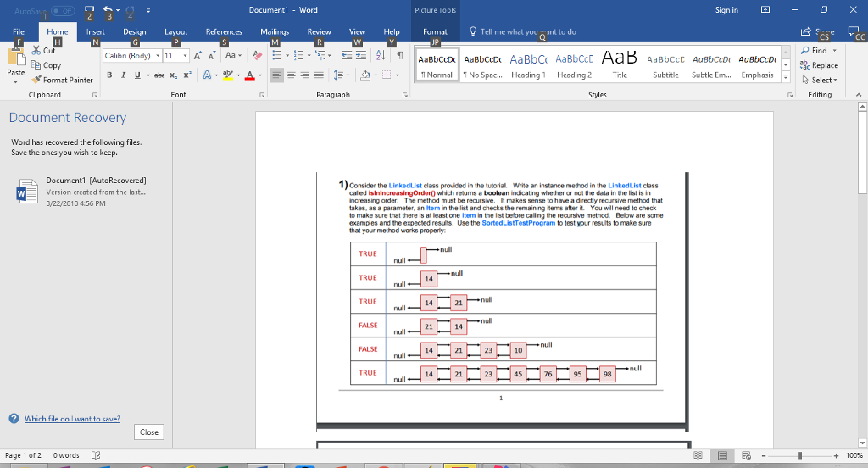Decrease font size with shrink font icon

pos(211,55)
